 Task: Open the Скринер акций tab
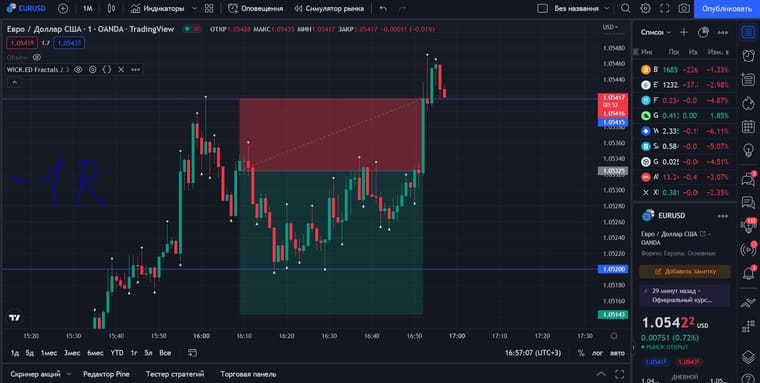pyautogui.click(x=35, y=374)
